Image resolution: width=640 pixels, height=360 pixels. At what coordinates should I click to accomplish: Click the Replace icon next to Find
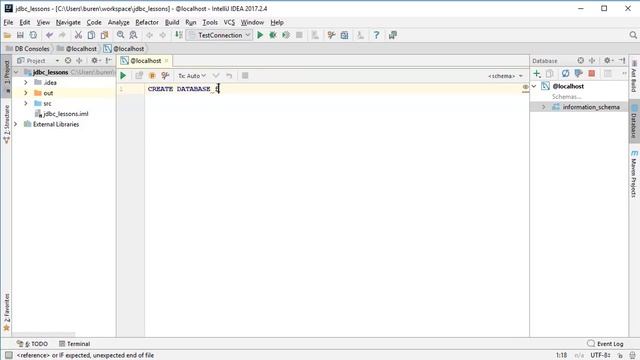133,35
